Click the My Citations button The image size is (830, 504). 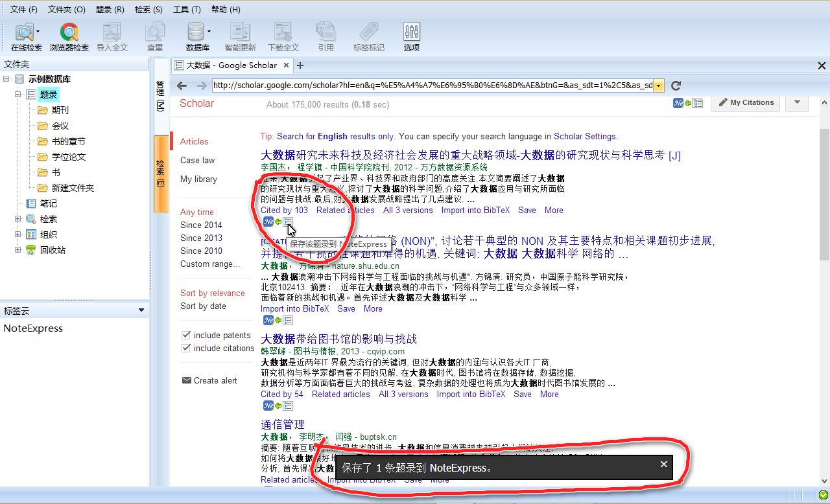click(746, 102)
